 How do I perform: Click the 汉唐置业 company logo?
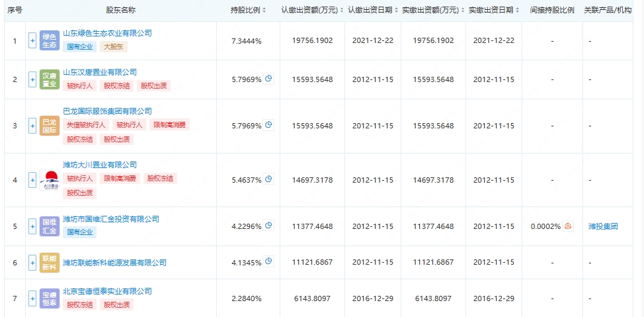pos(50,79)
